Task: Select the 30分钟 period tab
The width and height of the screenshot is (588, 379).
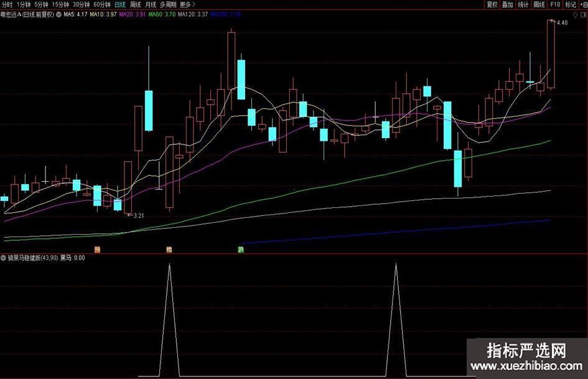Action: (81, 4)
